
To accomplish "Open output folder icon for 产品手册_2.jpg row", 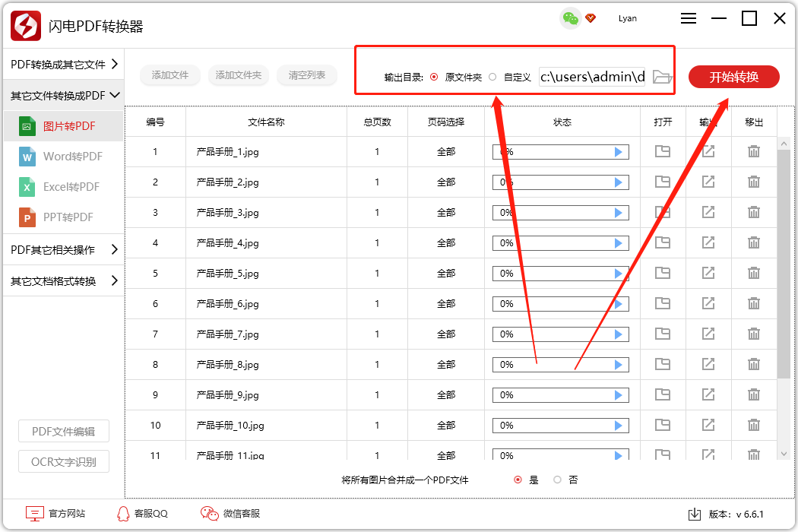I will (662, 182).
